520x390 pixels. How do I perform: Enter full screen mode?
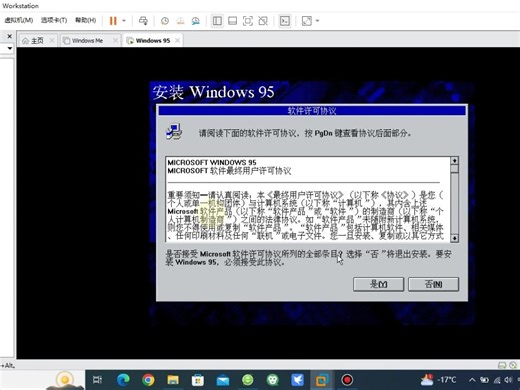click(x=248, y=21)
